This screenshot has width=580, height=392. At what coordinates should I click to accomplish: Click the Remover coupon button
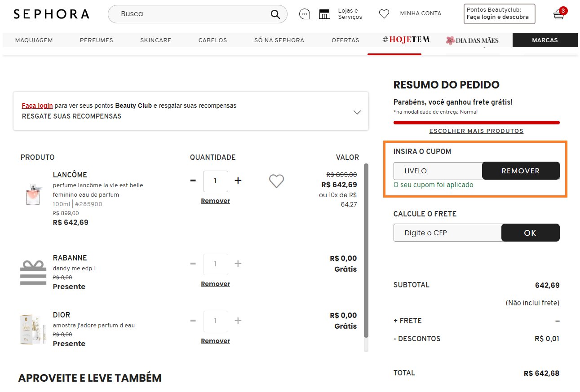(521, 171)
